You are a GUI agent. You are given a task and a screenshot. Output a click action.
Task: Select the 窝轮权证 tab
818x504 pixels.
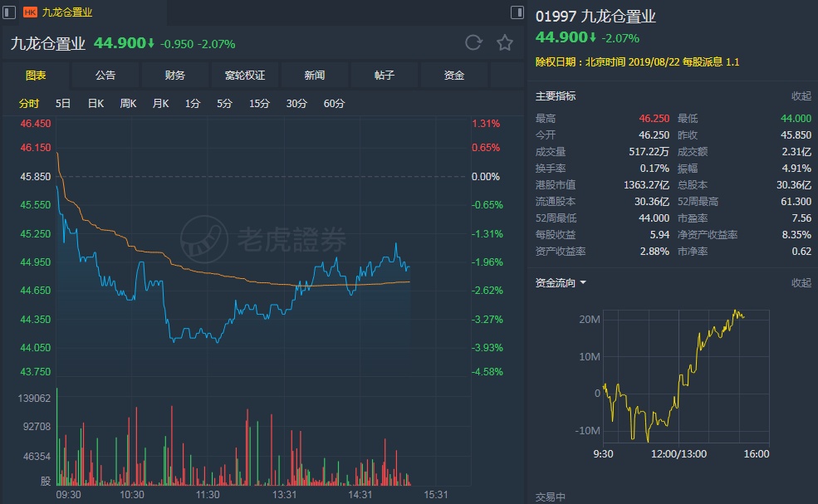click(x=245, y=76)
